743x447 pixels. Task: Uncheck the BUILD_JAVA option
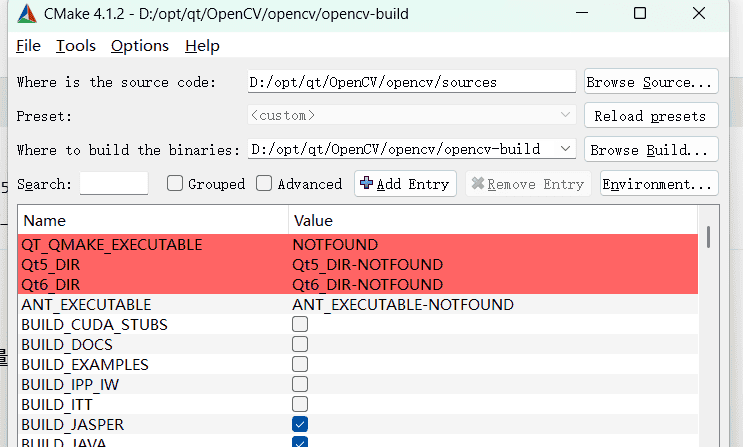tap(300, 442)
